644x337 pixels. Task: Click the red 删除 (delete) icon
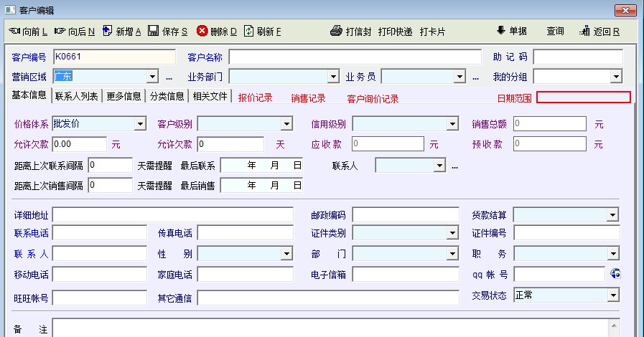202,32
